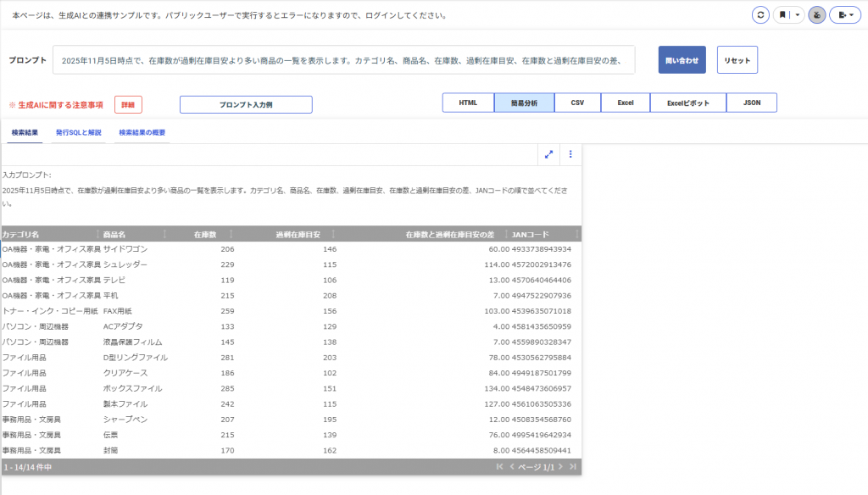Viewport: 868px width, 495px height.
Task: Open the 検索結果の概要 tab
Action: 142,133
